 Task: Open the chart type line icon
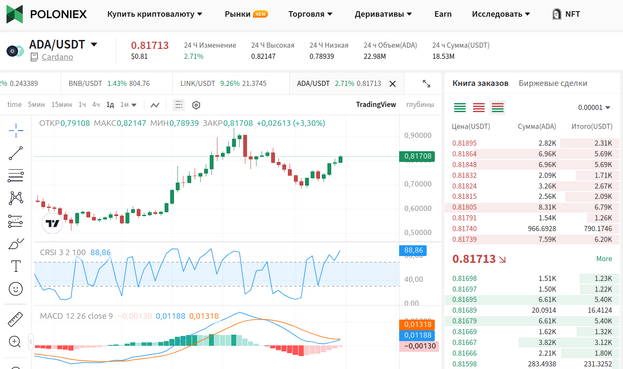(x=155, y=105)
